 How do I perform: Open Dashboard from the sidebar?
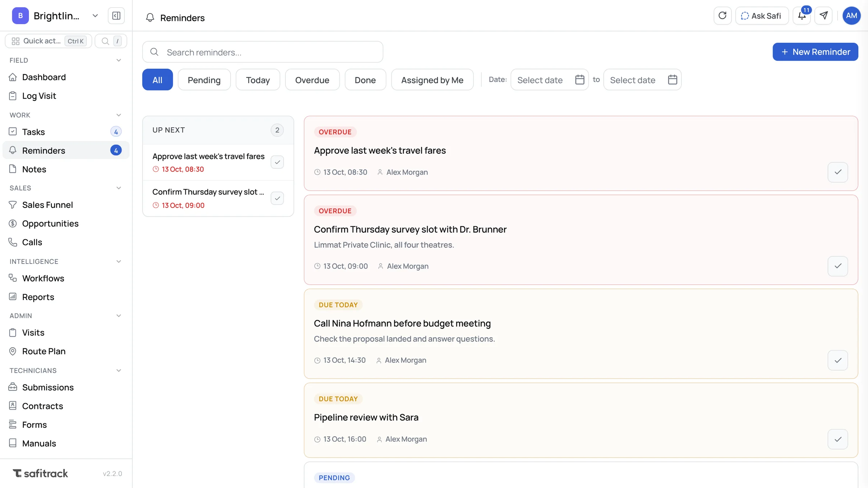[x=66, y=77]
